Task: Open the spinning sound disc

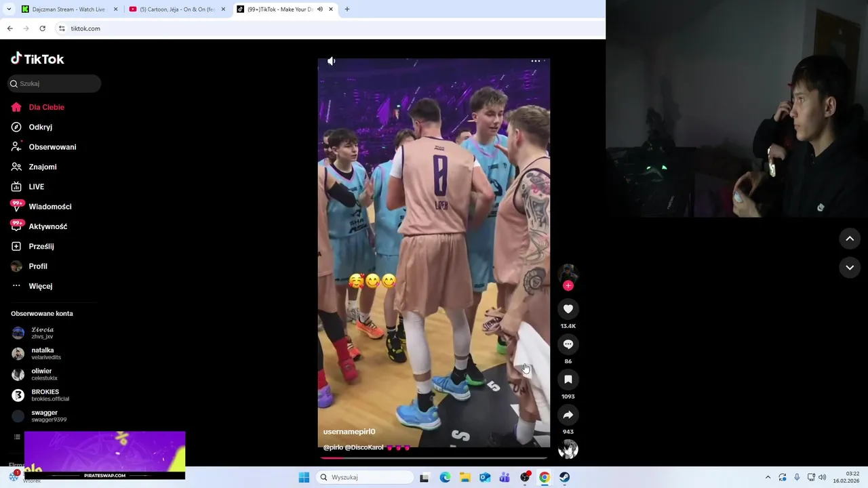Action: pyautogui.click(x=568, y=449)
